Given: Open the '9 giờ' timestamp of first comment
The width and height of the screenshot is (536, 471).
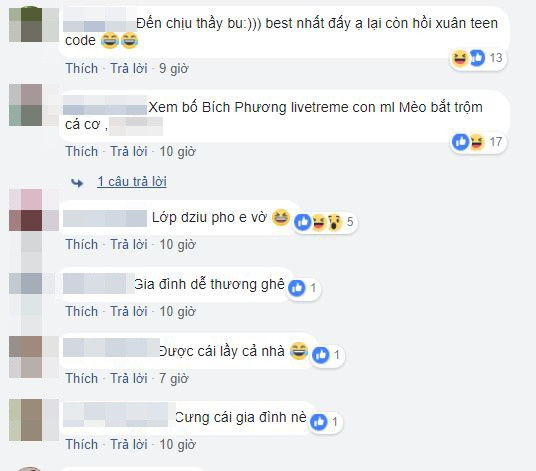Looking at the screenshot, I should pyautogui.click(x=174, y=68).
